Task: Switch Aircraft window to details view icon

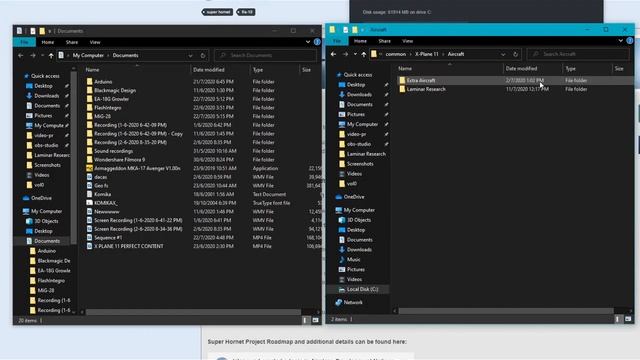Action: point(618,319)
